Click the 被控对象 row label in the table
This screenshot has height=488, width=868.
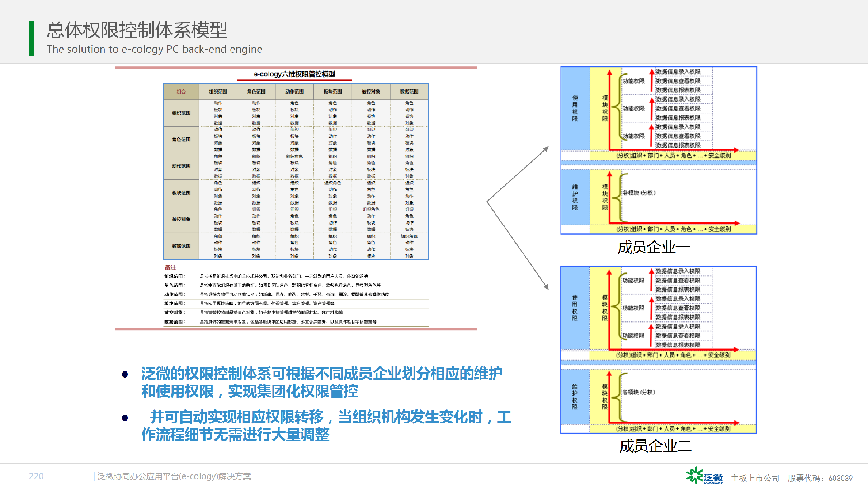181,220
